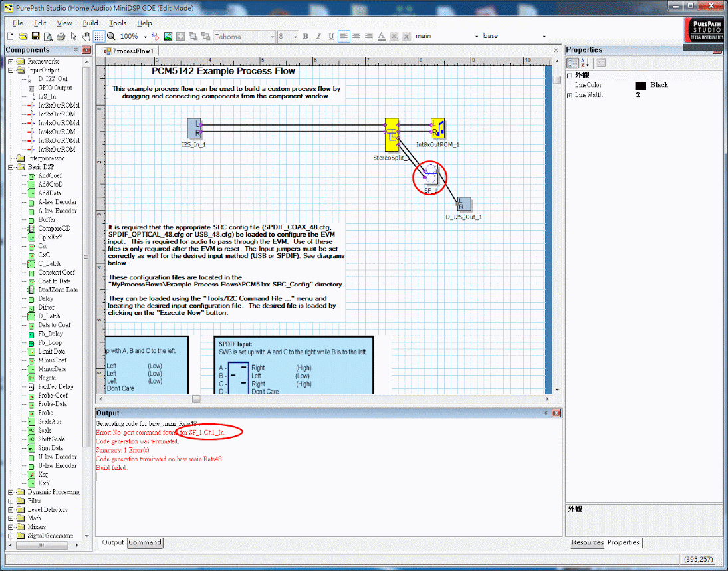Close the Components panel
This screenshot has height=571, width=728.
click(86, 50)
